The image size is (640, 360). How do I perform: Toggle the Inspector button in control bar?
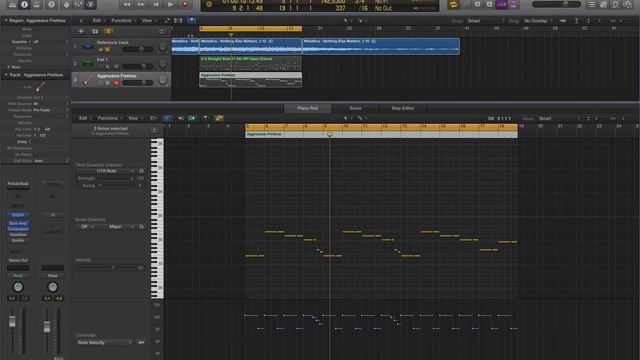coord(24,4)
